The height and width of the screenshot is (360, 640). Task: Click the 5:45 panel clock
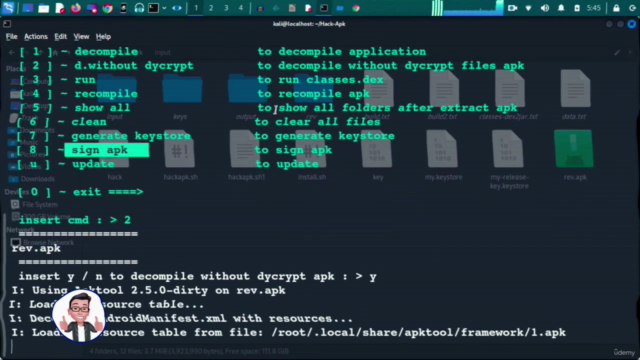tap(593, 8)
